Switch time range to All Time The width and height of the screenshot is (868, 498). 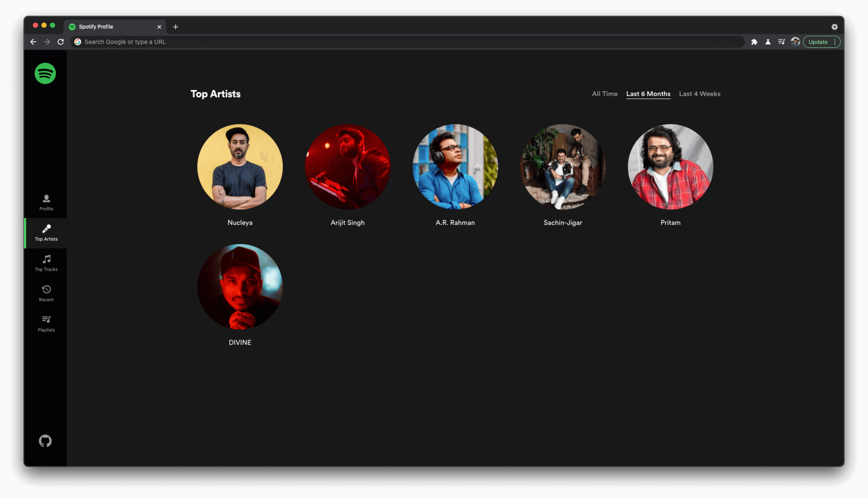coord(604,94)
